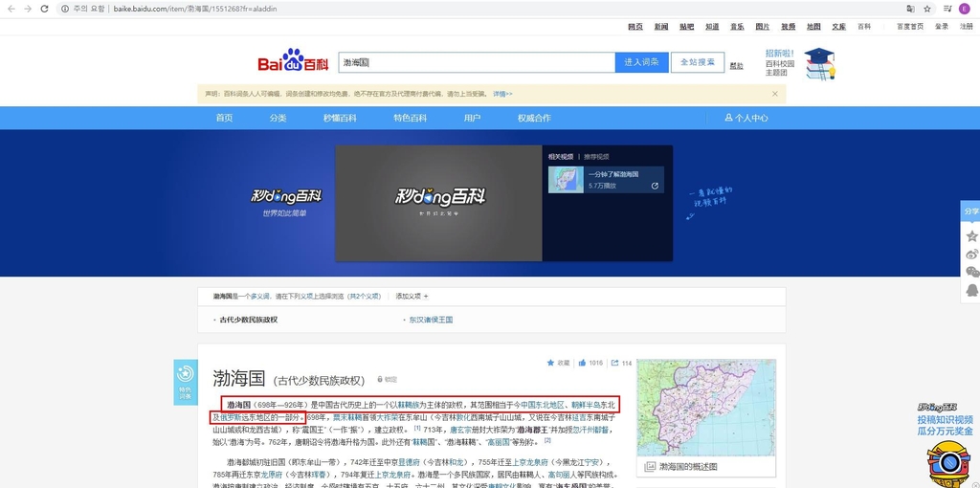Go back with the browser back arrow
The image size is (980, 488).
pos(11,9)
